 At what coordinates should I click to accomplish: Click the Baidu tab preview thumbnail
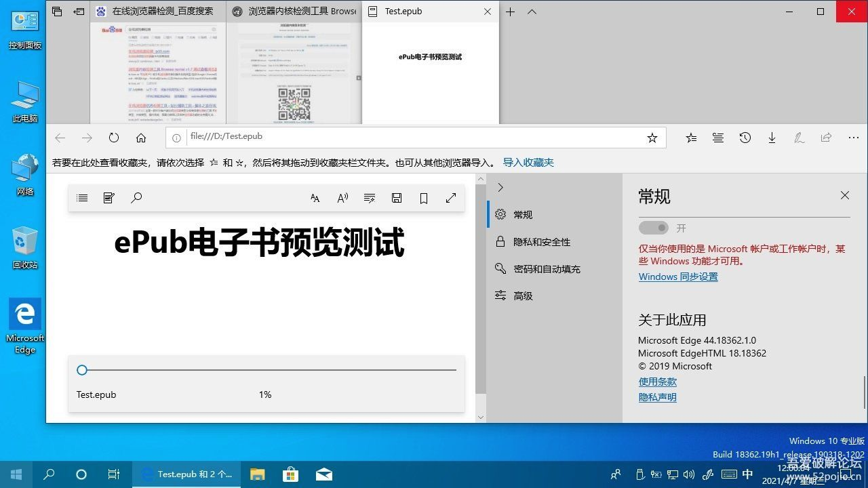tap(158, 73)
